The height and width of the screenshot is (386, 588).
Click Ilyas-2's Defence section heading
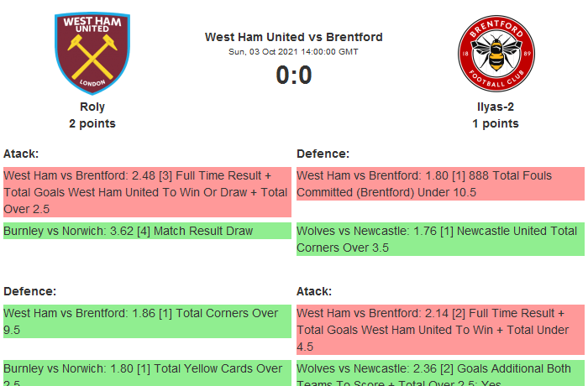click(323, 154)
